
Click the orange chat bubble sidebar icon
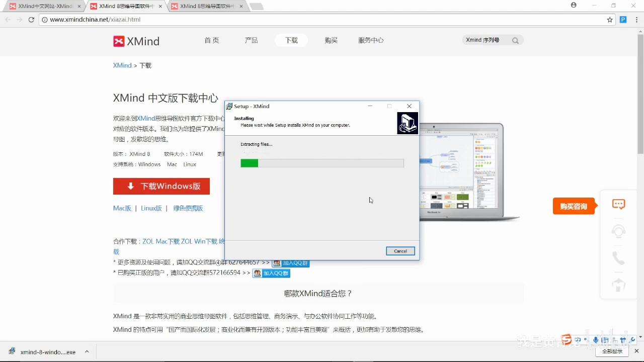(618, 204)
